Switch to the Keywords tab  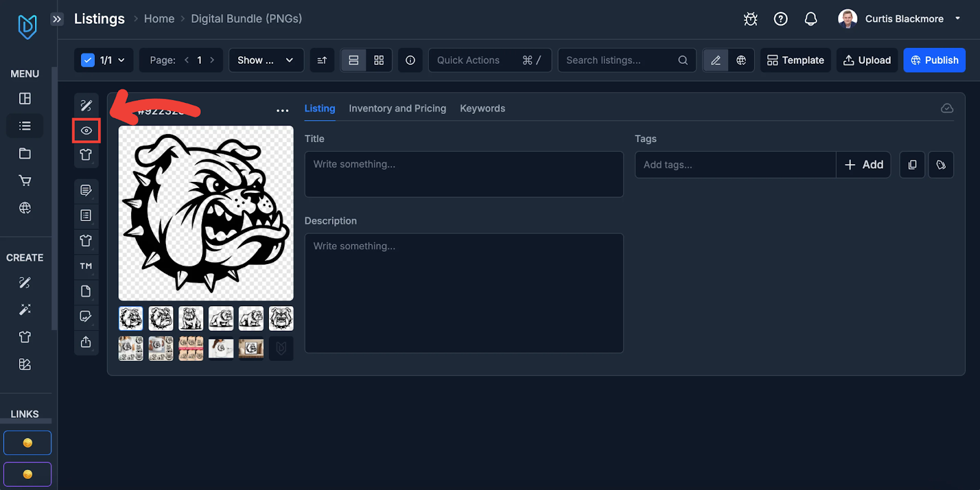pos(483,108)
